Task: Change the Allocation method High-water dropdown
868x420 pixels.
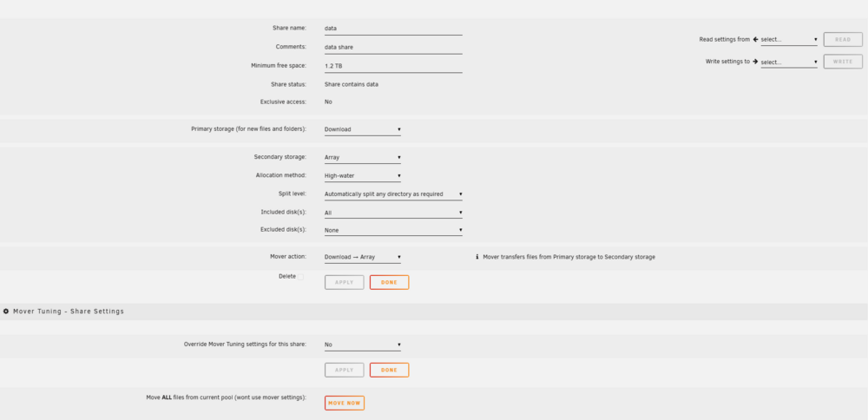Action: tap(363, 176)
